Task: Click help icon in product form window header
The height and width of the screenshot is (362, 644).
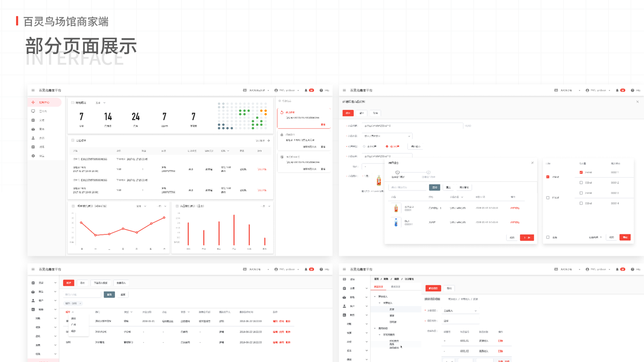Action: [633, 90]
